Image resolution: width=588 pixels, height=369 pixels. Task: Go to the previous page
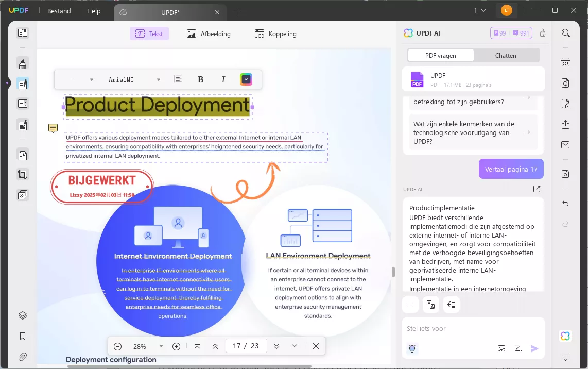click(x=215, y=346)
